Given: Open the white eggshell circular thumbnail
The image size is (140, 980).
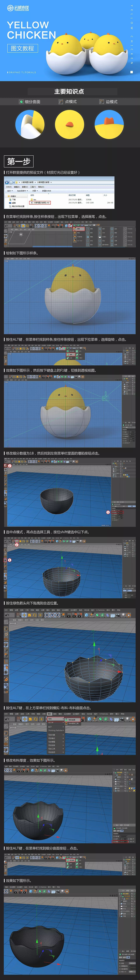Looking at the screenshot, I should 30,124.
